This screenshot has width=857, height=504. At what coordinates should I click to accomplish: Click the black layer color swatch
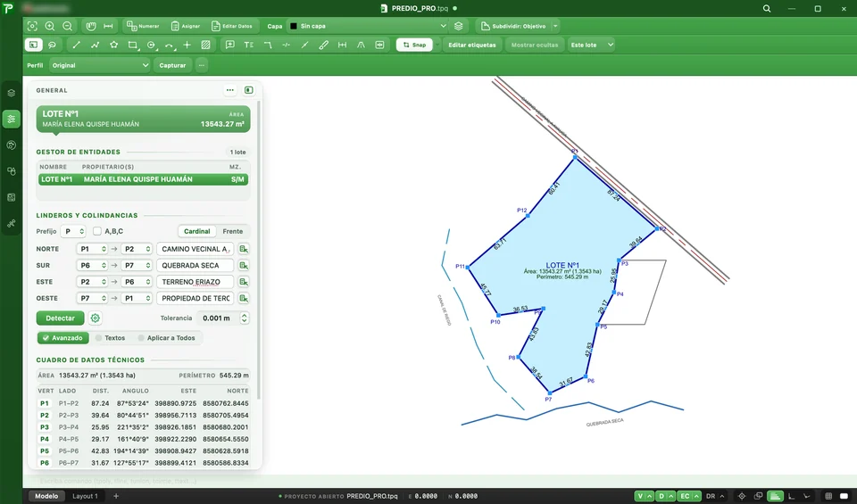[294, 26]
